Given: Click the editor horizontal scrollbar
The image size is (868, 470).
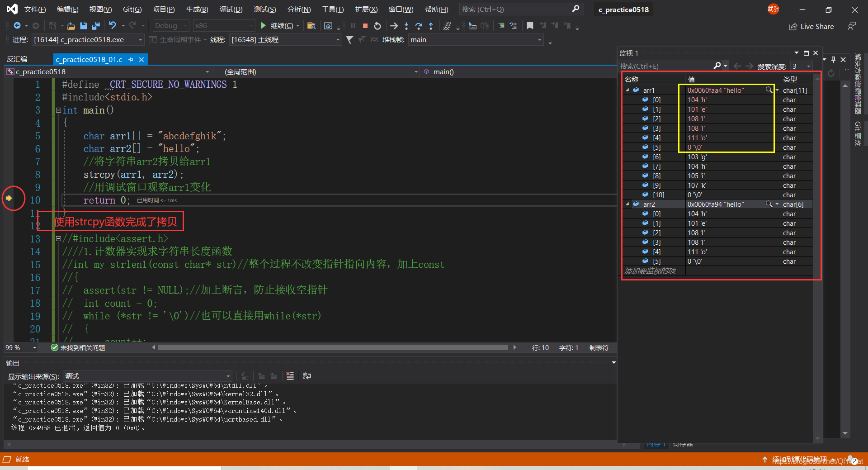Looking at the screenshot, I should (x=333, y=347).
